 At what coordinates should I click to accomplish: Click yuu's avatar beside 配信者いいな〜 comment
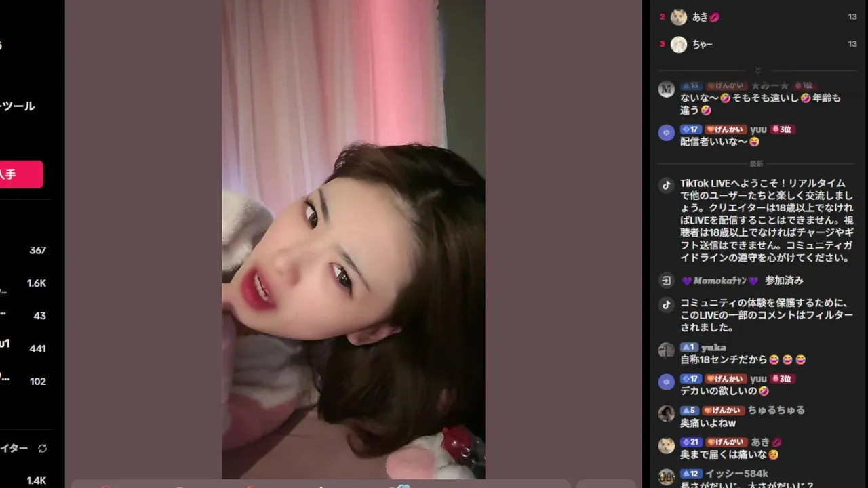click(x=667, y=132)
